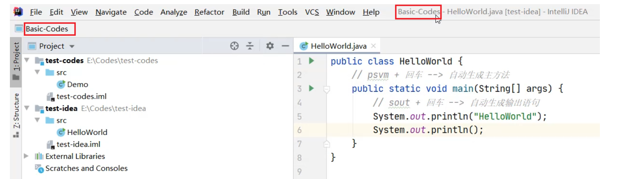Collapse the test-idea module node
The image size is (644, 179).
tap(27, 108)
